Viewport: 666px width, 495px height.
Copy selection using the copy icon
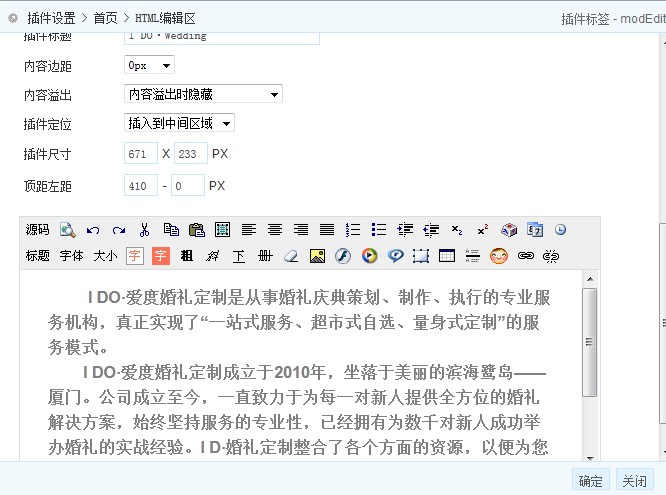point(171,229)
